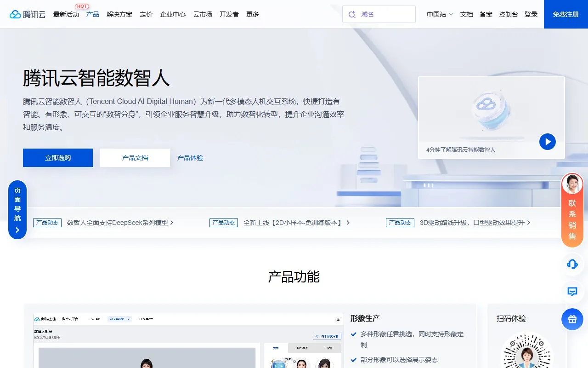
Task: Open the 控制台 console link
Action: coord(508,14)
